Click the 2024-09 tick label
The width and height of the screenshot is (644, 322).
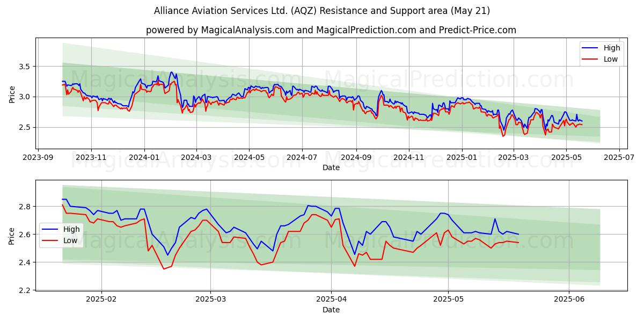[x=356, y=157]
